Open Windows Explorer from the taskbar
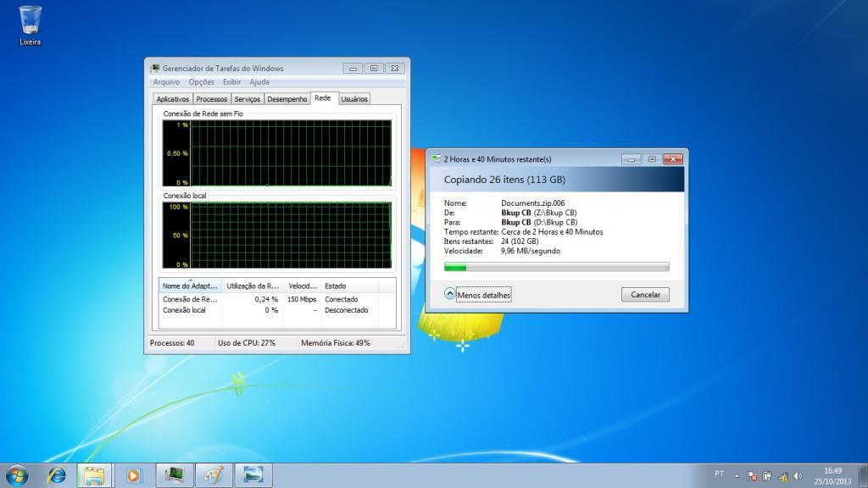Image resolution: width=868 pixels, height=488 pixels. click(94, 475)
